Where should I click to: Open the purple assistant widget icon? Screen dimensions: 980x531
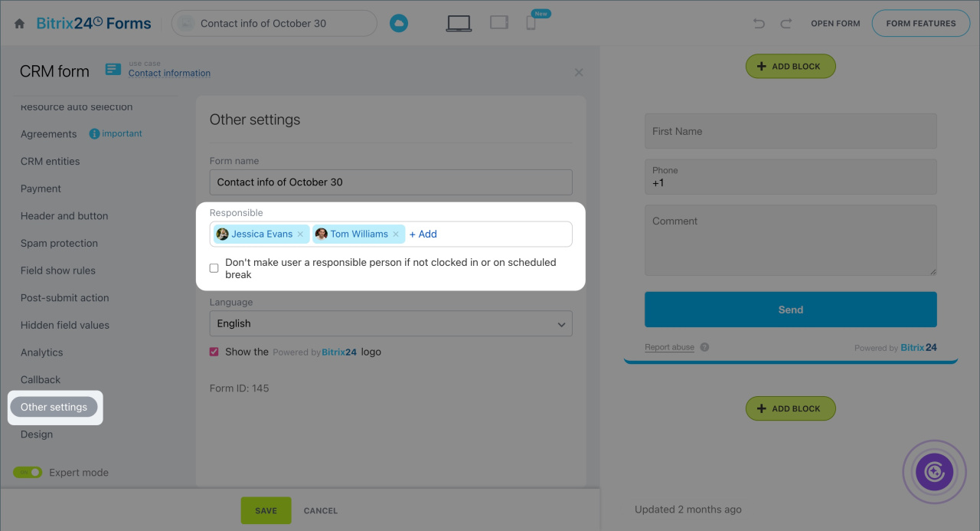pos(934,471)
